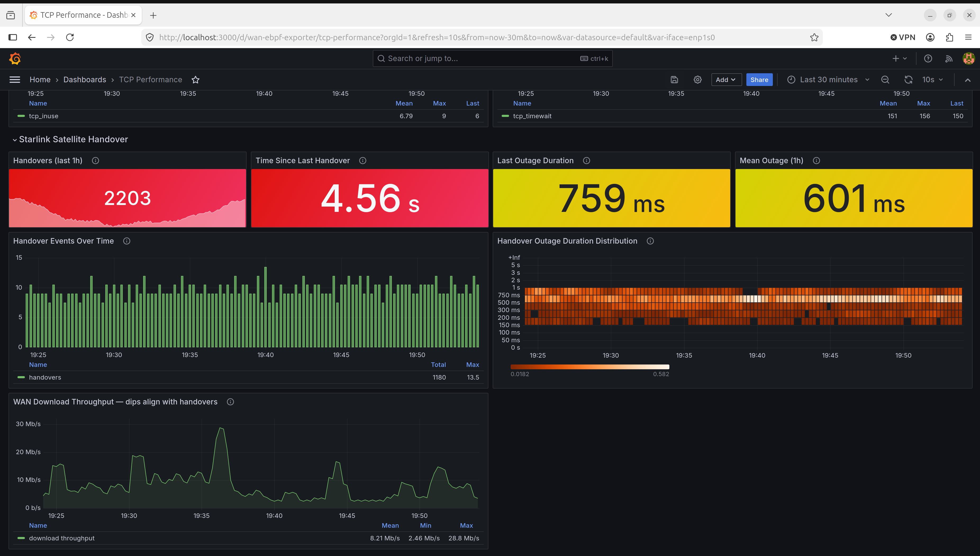Click the Search or jump to field
The height and width of the screenshot is (556, 980).
point(492,58)
